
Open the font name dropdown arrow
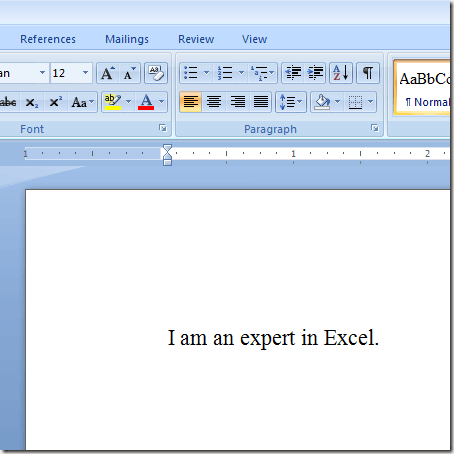(42, 73)
